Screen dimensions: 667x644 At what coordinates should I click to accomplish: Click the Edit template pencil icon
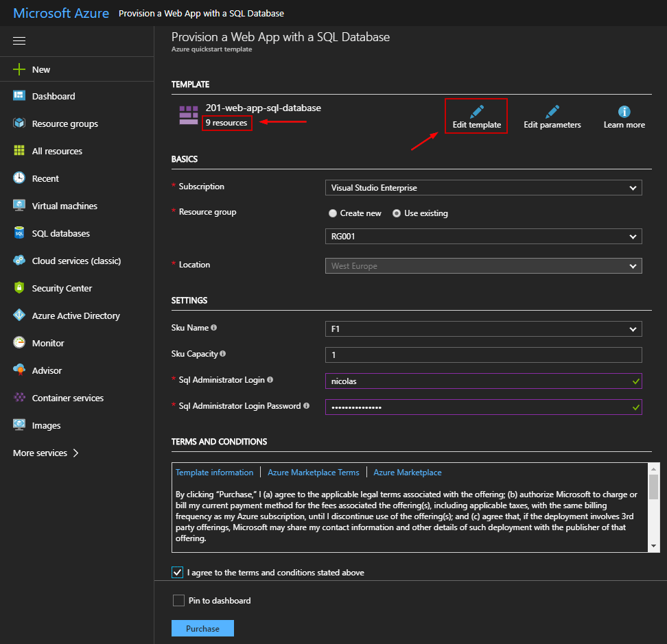pyautogui.click(x=477, y=112)
